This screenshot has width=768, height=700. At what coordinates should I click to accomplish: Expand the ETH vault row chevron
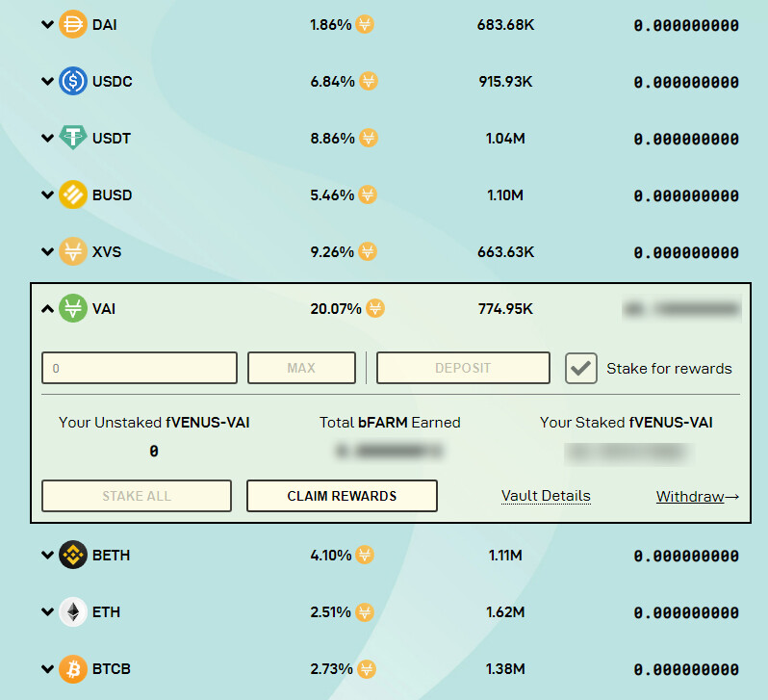47,611
